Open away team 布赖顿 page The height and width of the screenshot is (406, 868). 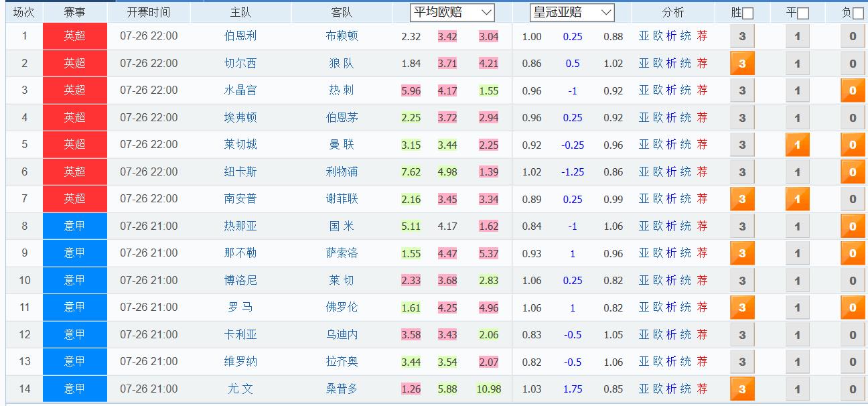(342, 36)
